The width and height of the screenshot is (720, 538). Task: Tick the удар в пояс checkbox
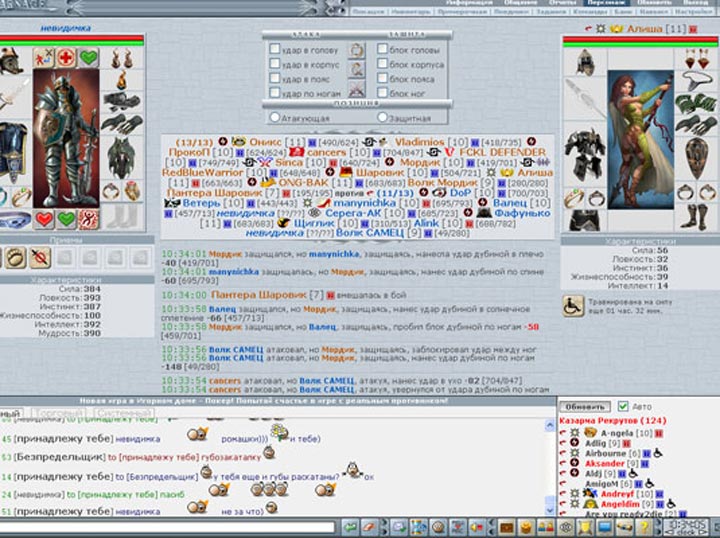275,78
